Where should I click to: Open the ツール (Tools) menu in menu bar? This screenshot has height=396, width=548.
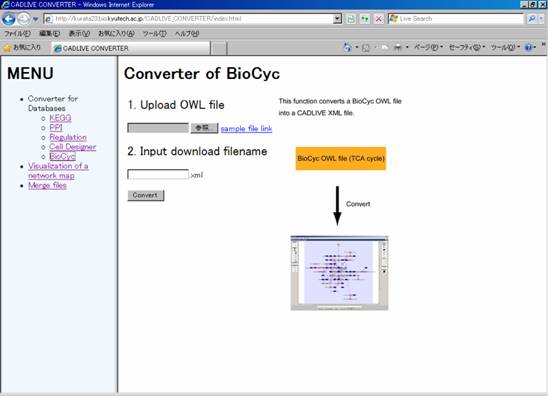click(x=154, y=34)
